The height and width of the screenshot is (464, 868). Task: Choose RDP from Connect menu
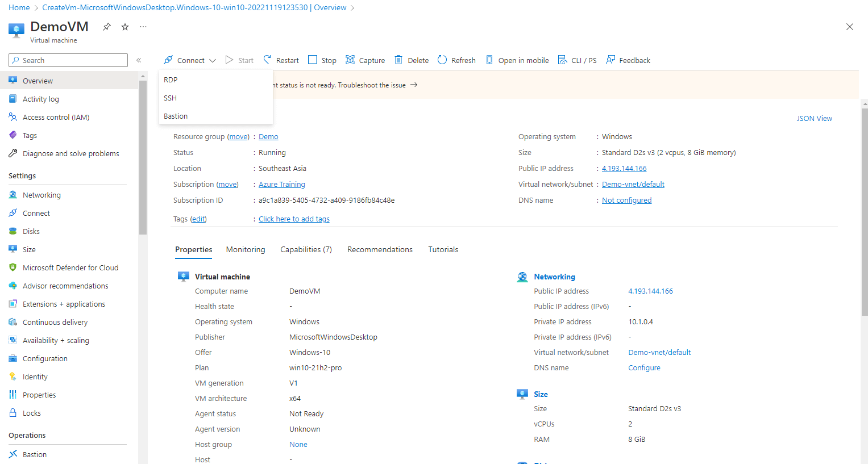coord(216,80)
